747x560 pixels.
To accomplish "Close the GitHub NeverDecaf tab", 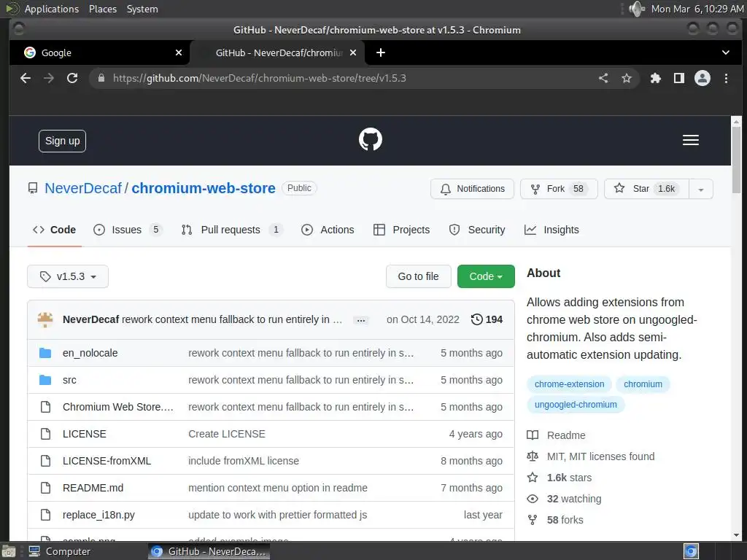I will point(353,52).
